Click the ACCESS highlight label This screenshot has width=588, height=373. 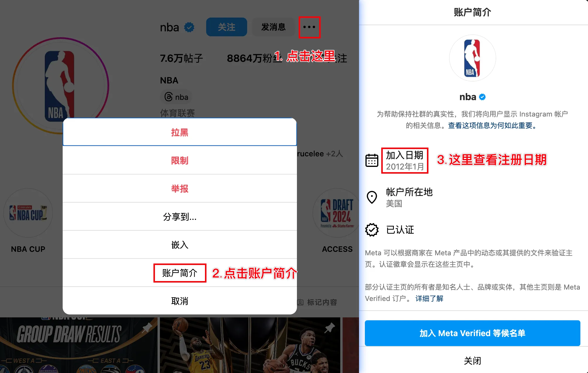pyautogui.click(x=337, y=249)
